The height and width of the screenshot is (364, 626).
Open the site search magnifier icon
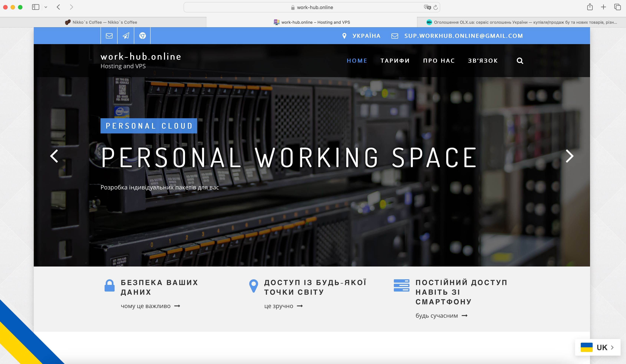click(520, 61)
